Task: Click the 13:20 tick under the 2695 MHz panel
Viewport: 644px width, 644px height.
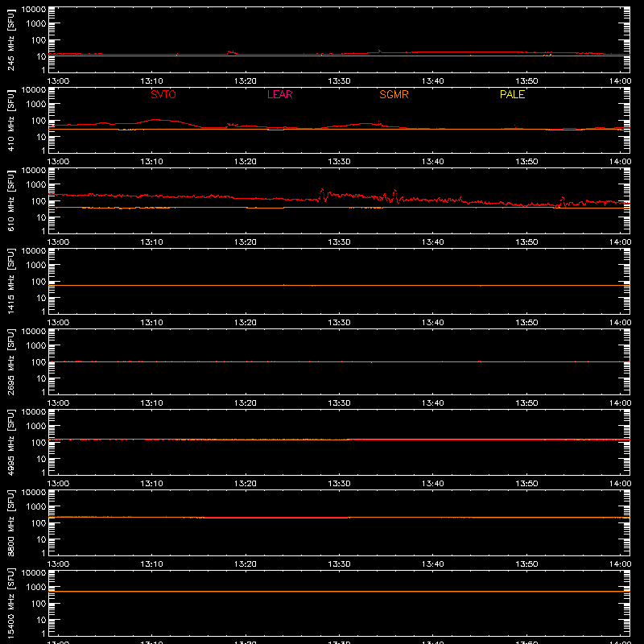Action: pos(246,403)
